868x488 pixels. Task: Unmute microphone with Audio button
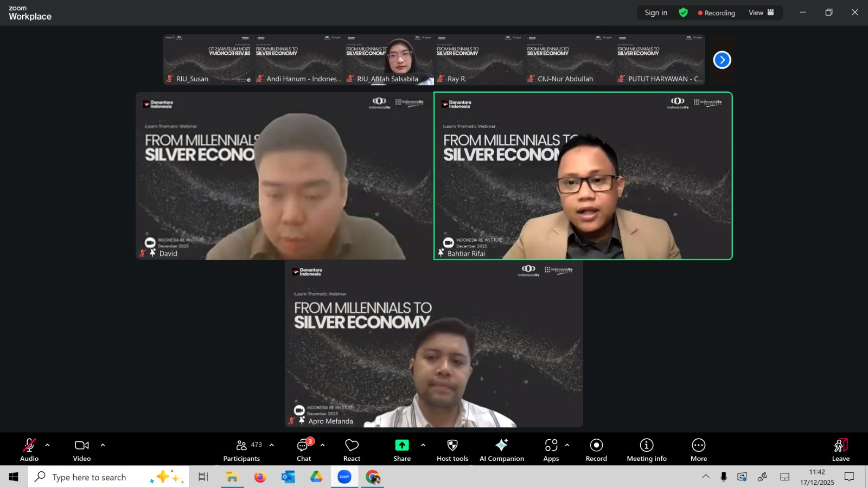point(29,450)
